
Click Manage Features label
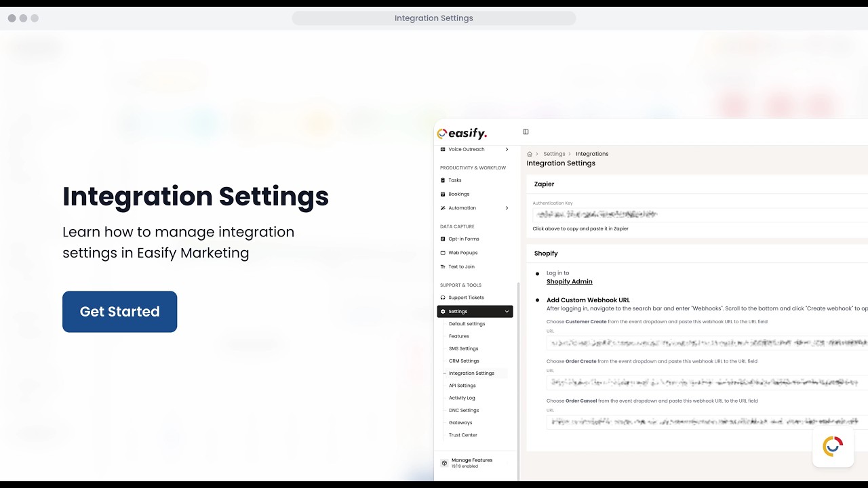[x=472, y=460]
